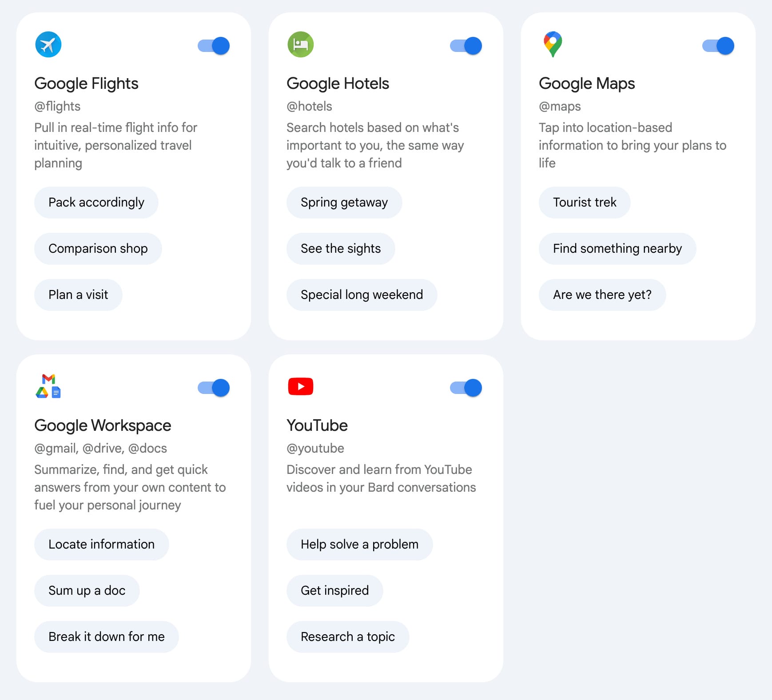Click the YouTube play logo icon

click(300, 386)
